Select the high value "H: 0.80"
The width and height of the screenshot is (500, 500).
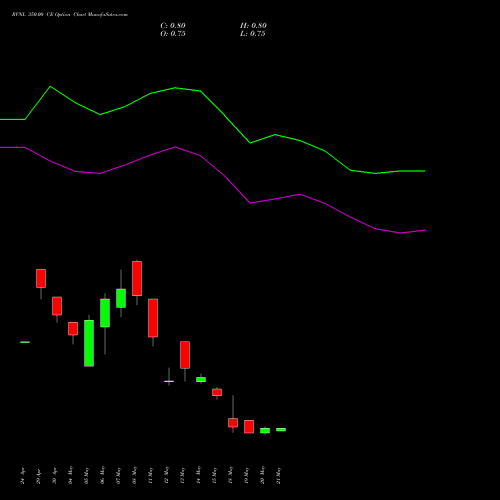[x=253, y=26]
